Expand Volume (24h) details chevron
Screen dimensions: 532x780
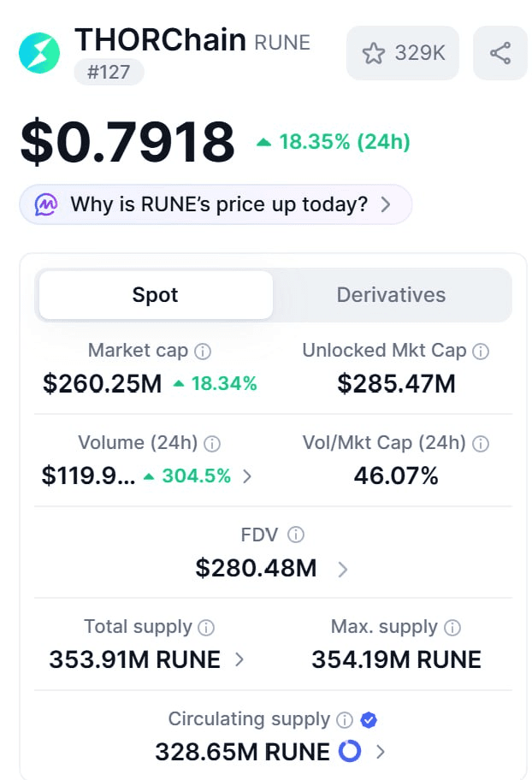247,476
